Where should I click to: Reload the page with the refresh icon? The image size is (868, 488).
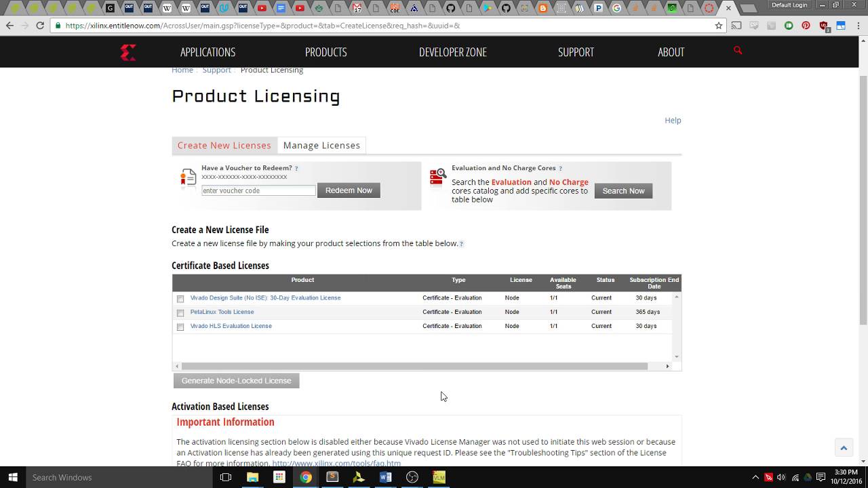[x=40, y=26]
